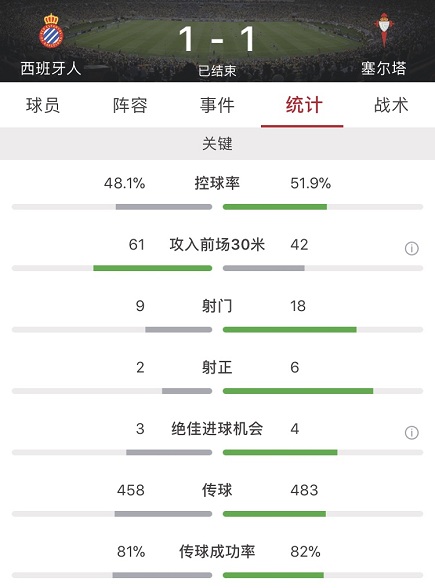The image size is (435, 588).
Task: Open info icon for 攻入前场30米
Action: point(411,248)
